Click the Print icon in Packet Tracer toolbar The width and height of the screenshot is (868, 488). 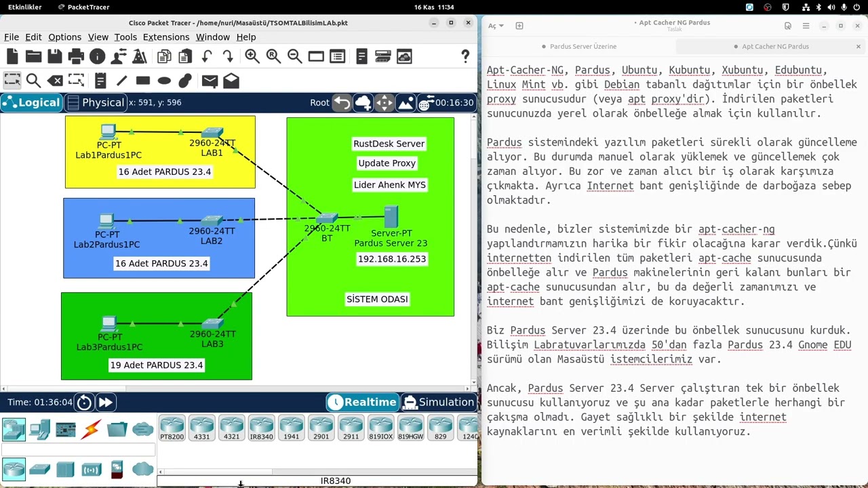coord(76,57)
